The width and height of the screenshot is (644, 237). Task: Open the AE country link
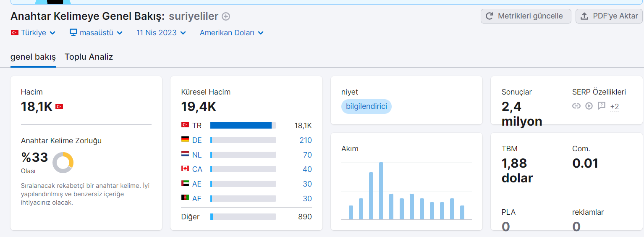click(x=197, y=184)
